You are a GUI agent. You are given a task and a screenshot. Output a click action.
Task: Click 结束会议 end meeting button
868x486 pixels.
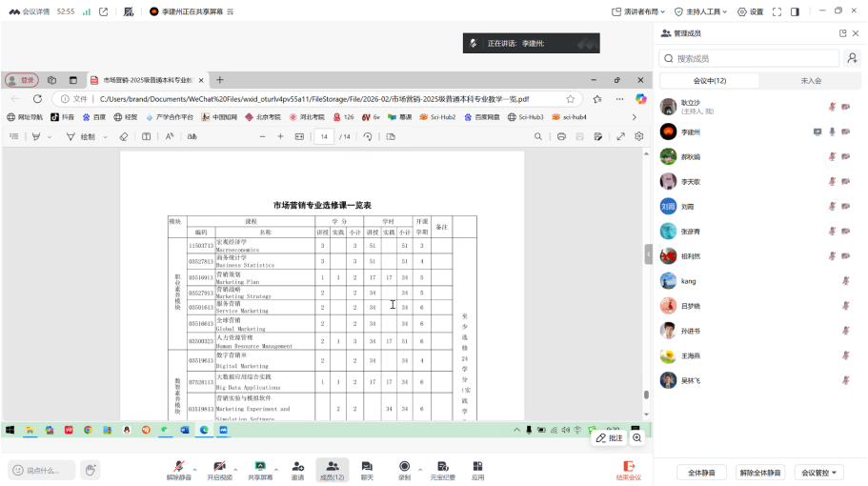[x=628, y=469]
